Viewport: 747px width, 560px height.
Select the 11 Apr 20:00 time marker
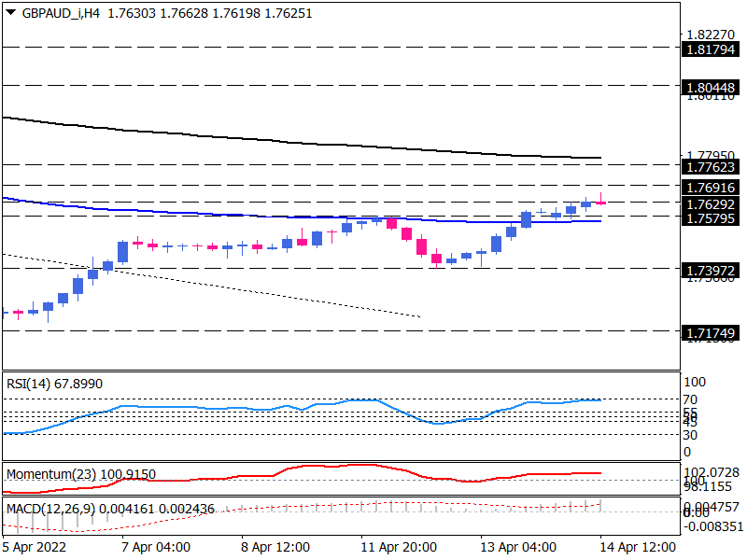pyautogui.click(x=394, y=548)
